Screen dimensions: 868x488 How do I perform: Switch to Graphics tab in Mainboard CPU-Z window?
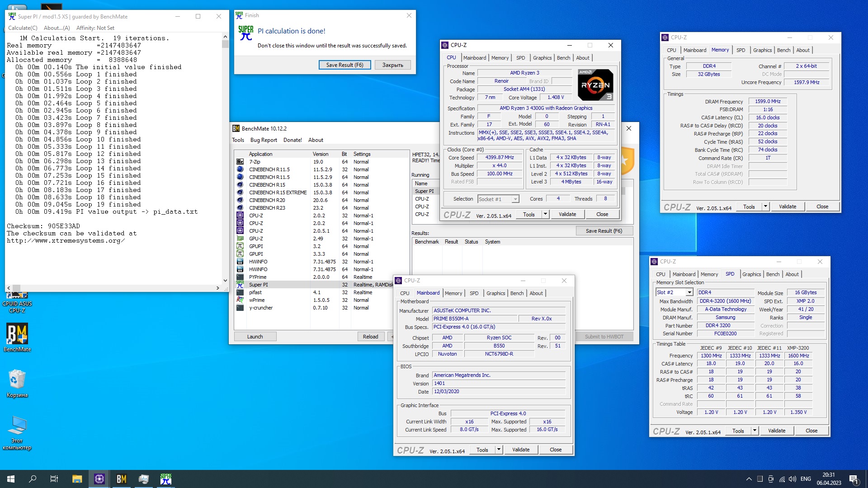click(495, 293)
